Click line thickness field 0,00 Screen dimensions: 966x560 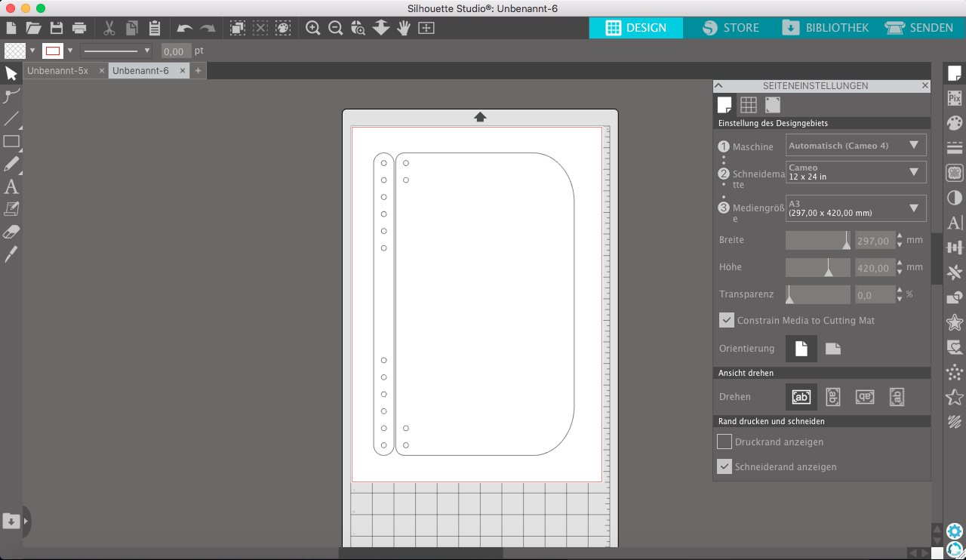(175, 51)
